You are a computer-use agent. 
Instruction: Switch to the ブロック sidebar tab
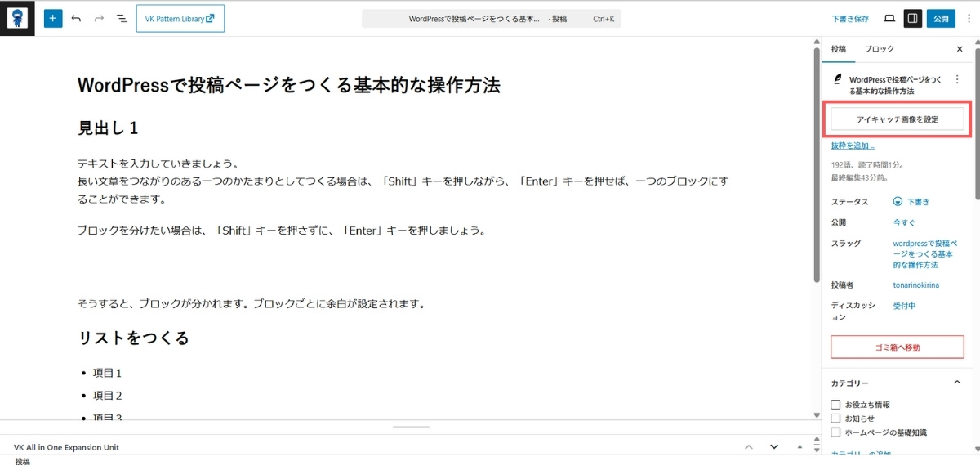[x=880, y=49]
